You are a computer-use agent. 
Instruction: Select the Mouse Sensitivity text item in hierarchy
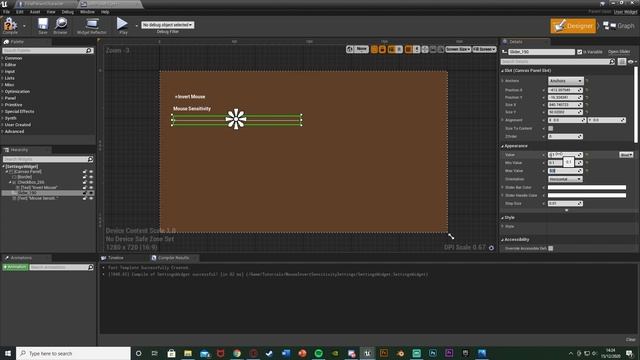pos(38,198)
